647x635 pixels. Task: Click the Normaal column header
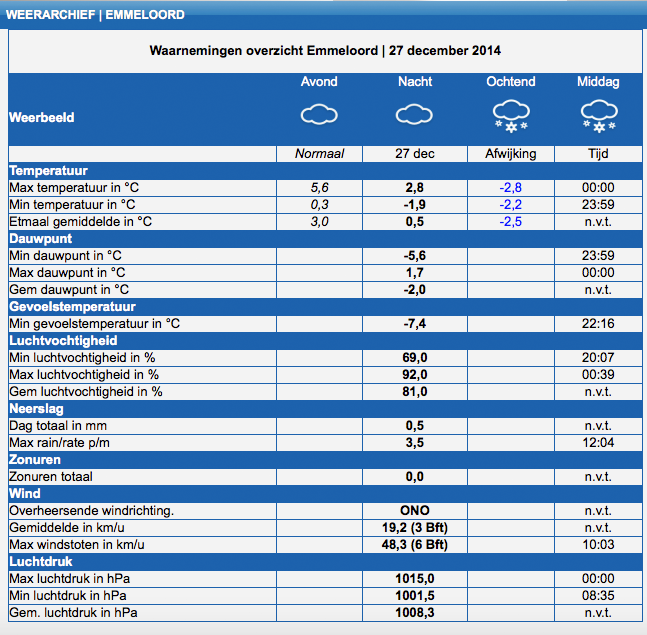319,154
